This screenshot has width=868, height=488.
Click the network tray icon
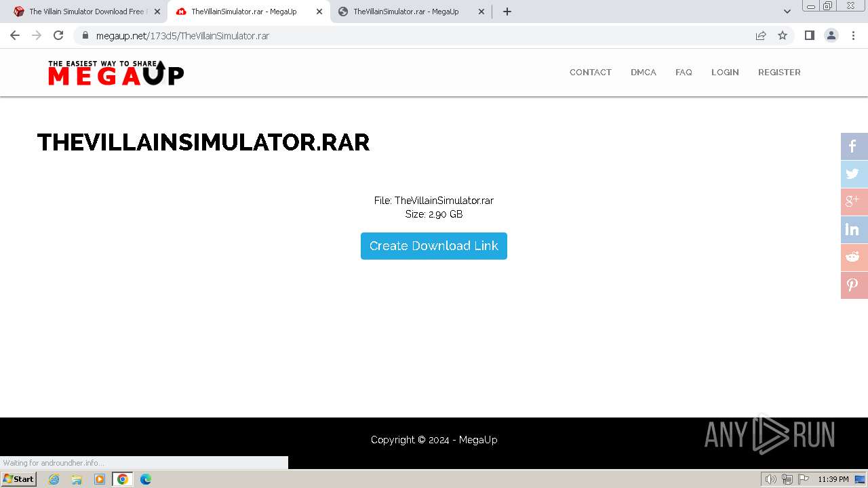(x=787, y=479)
